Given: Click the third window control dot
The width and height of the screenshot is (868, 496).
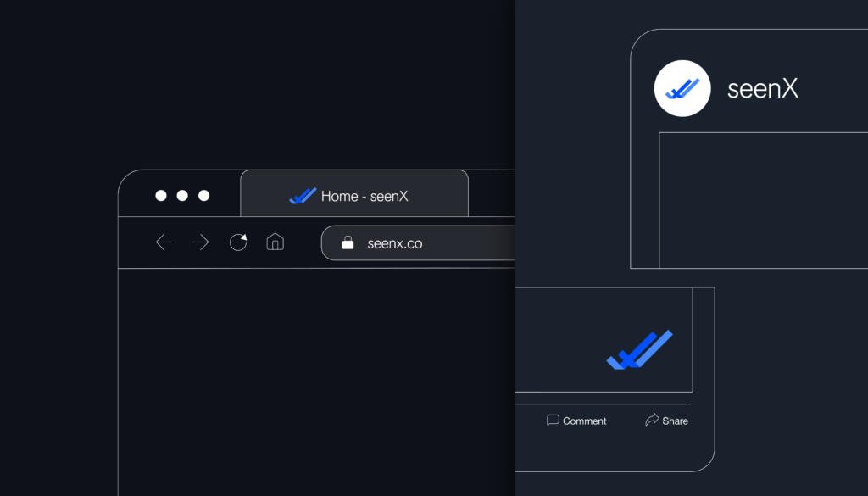Looking at the screenshot, I should click(203, 196).
